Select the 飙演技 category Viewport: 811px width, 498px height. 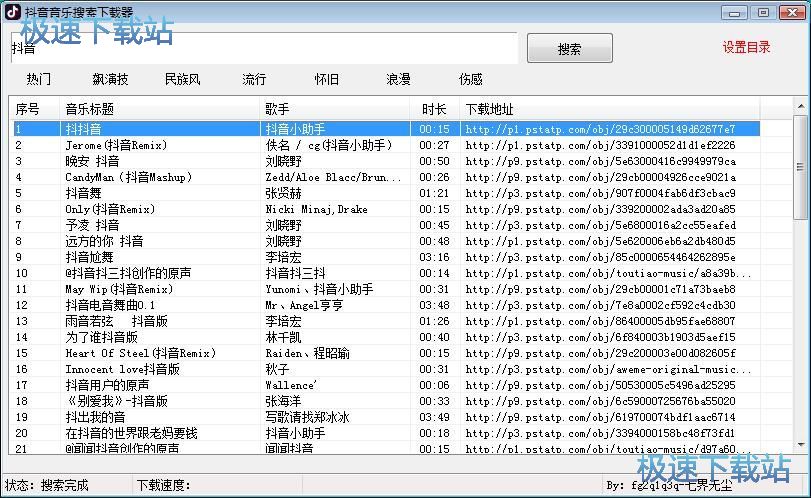point(110,79)
